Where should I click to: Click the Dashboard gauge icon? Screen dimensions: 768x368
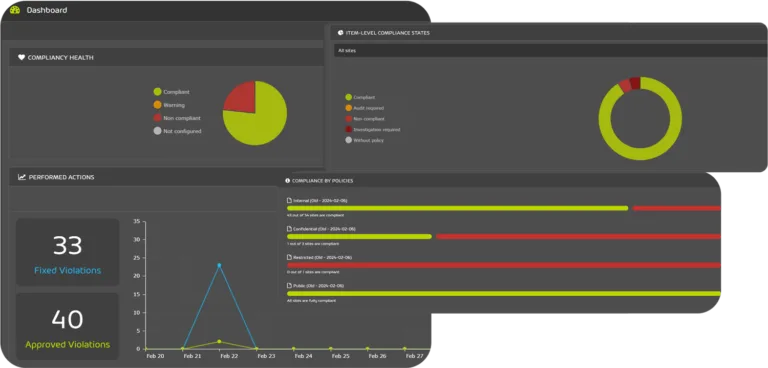point(15,10)
